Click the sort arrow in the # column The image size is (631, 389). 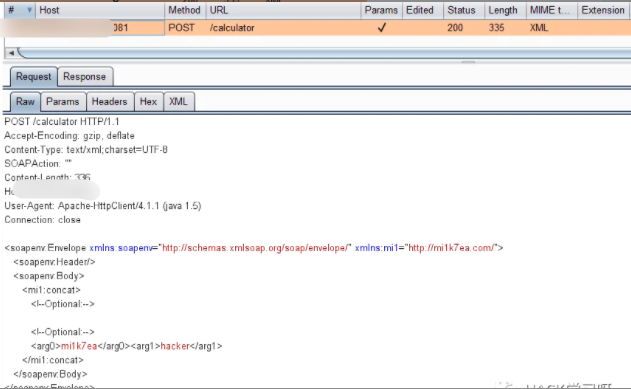click(29, 10)
